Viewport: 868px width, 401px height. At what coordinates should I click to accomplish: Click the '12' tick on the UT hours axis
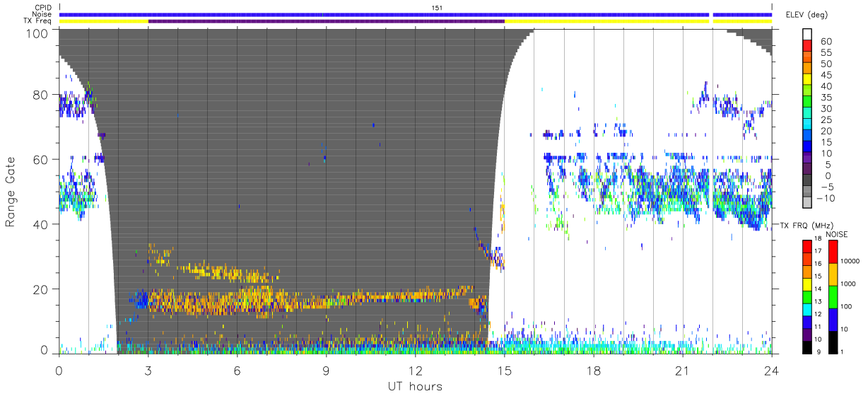point(416,370)
